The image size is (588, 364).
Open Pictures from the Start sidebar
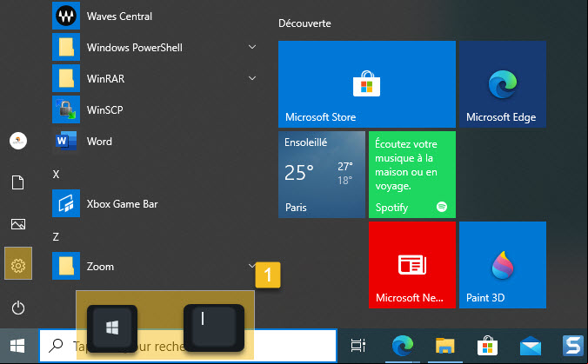click(18, 224)
